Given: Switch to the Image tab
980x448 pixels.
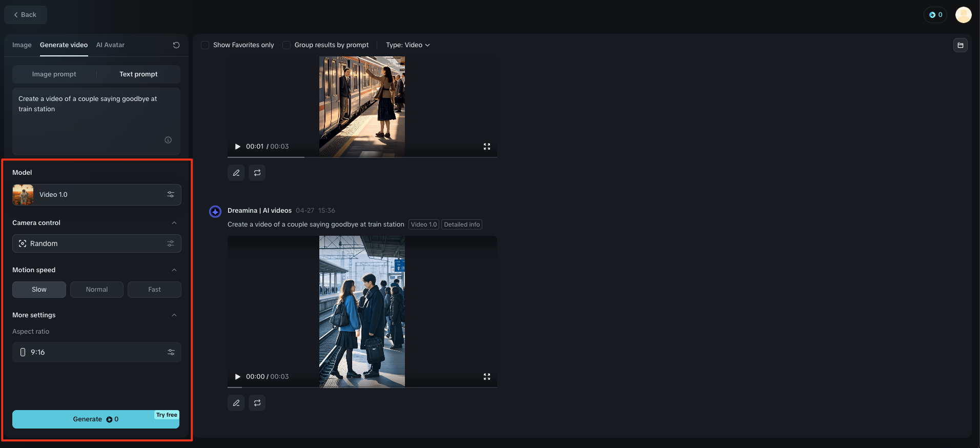Looking at the screenshot, I should [x=22, y=45].
